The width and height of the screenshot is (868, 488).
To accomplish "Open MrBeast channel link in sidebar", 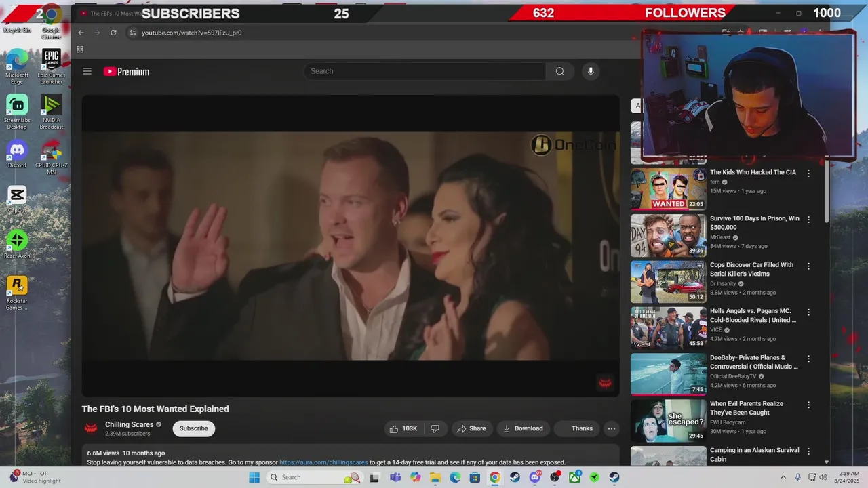I will (720, 237).
